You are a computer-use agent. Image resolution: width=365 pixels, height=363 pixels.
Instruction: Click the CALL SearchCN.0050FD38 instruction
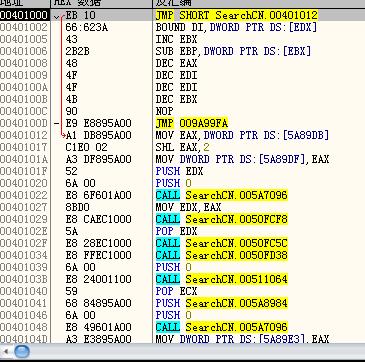pos(221,255)
